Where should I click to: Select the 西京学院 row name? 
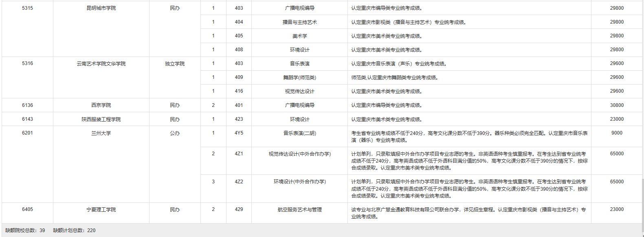click(101, 105)
